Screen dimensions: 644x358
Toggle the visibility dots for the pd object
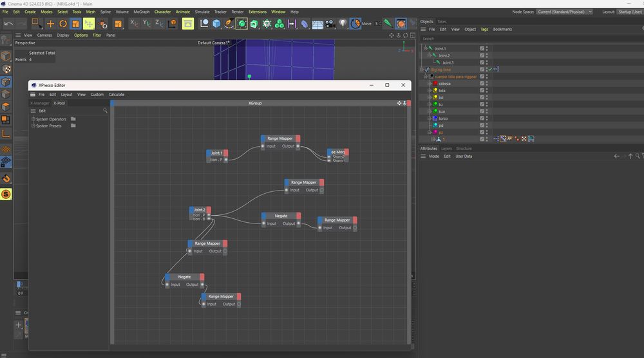coord(487,125)
